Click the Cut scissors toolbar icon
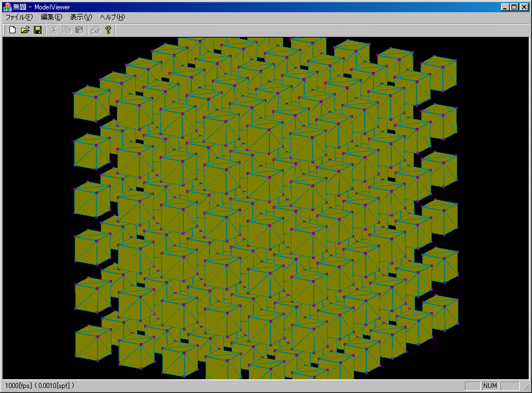 [54, 30]
